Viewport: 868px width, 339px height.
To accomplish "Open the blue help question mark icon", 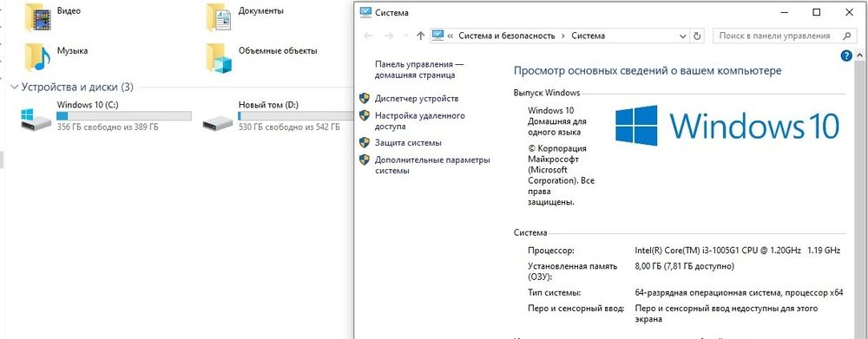I will point(845,55).
